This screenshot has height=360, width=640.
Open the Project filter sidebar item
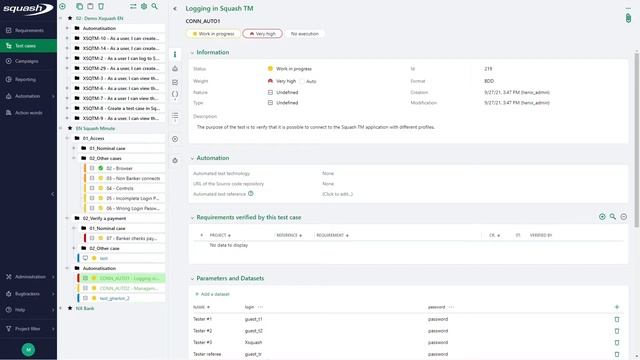coord(28,329)
